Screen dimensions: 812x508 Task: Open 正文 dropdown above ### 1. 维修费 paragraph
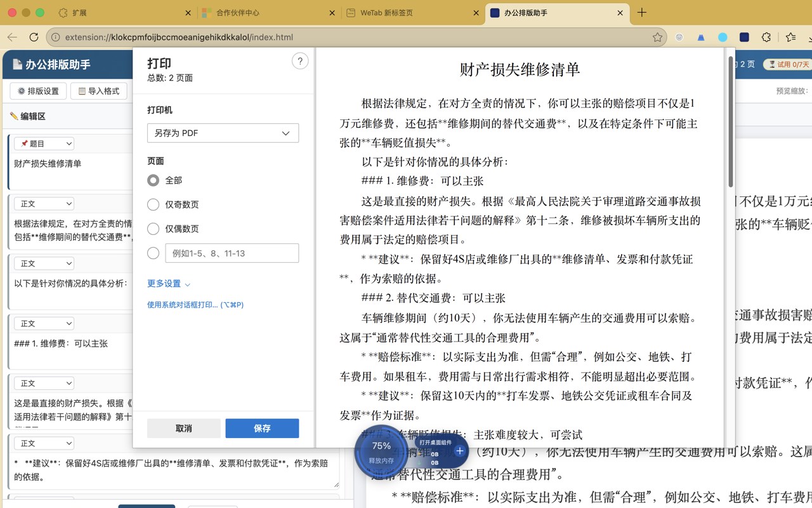pyautogui.click(x=44, y=323)
